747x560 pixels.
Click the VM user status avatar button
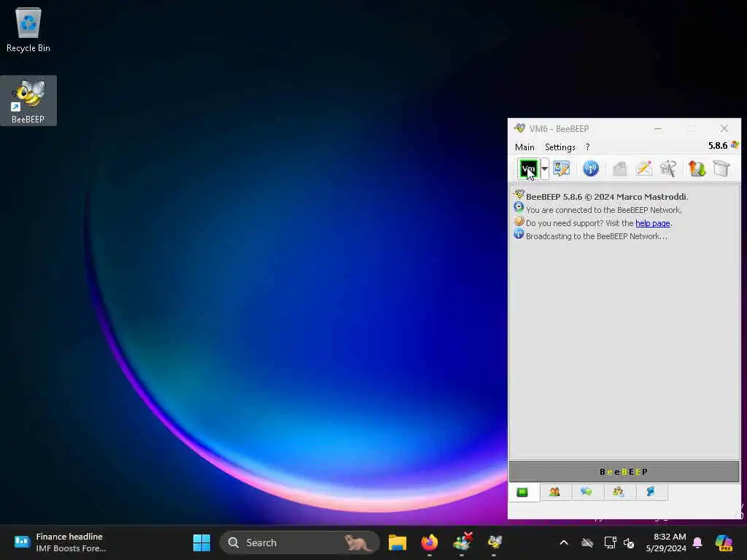pyautogui.click(x=529, y=168)
